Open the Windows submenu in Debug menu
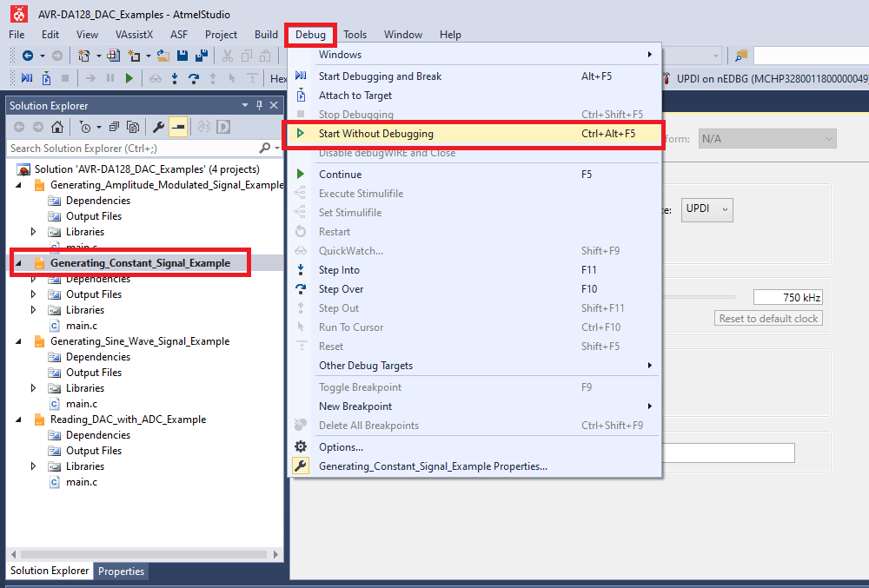This screenshot has height=588, width=869. pyautogui.click(x=474, y=54)
